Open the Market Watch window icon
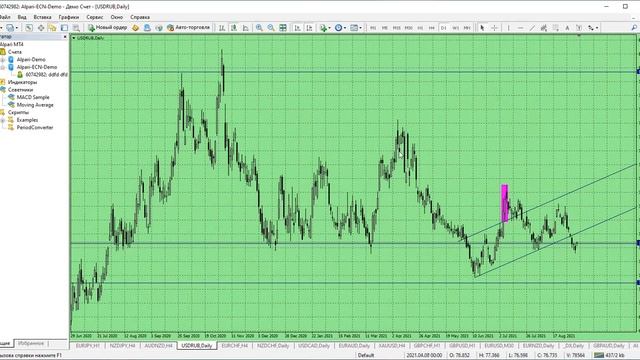This screenshot has width=640, height=360. tap(29, 28)
